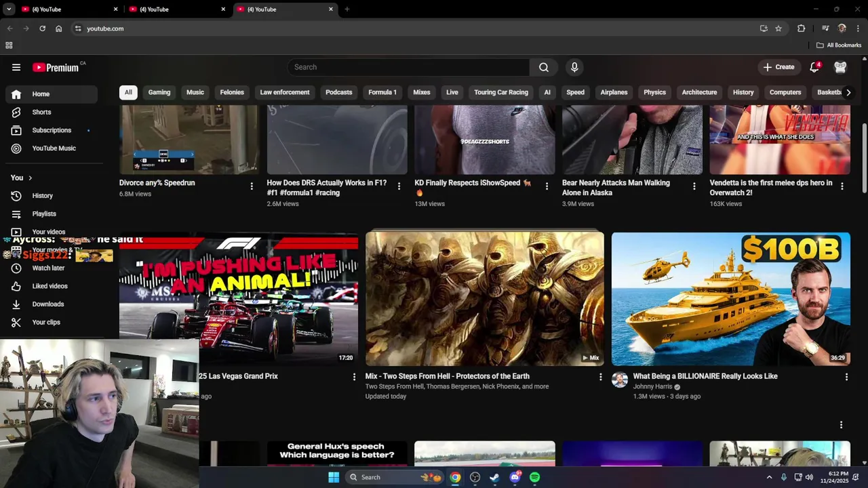Select the Gaming filter chip

coord(159,92)
